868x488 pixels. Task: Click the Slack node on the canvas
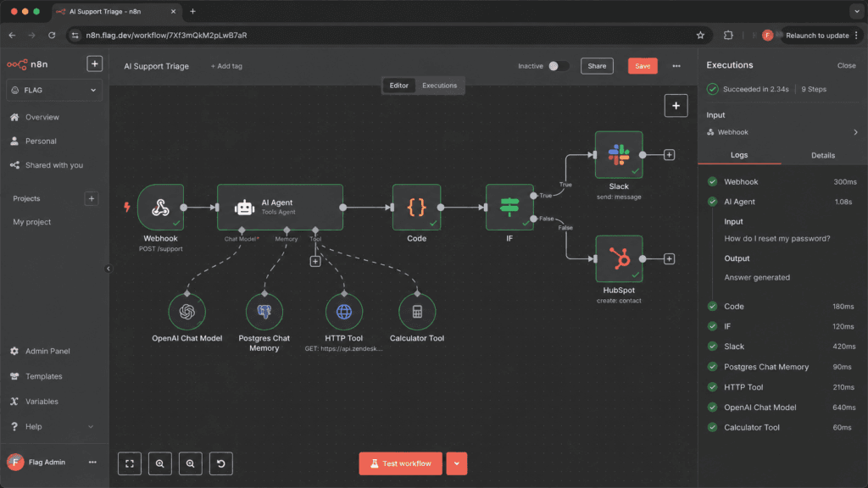(618, 155)
